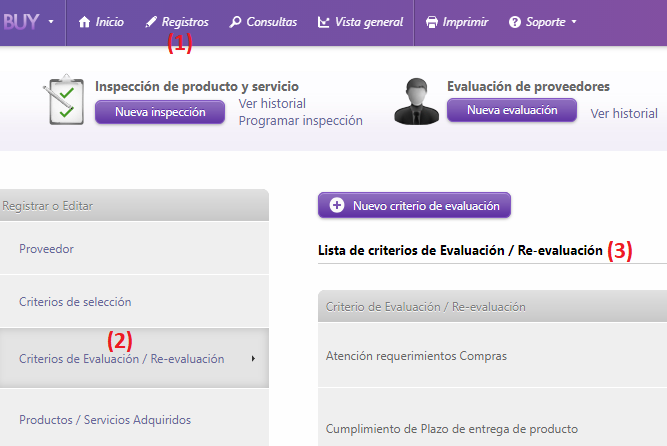Open the Soporte menu label

point(545,22)
